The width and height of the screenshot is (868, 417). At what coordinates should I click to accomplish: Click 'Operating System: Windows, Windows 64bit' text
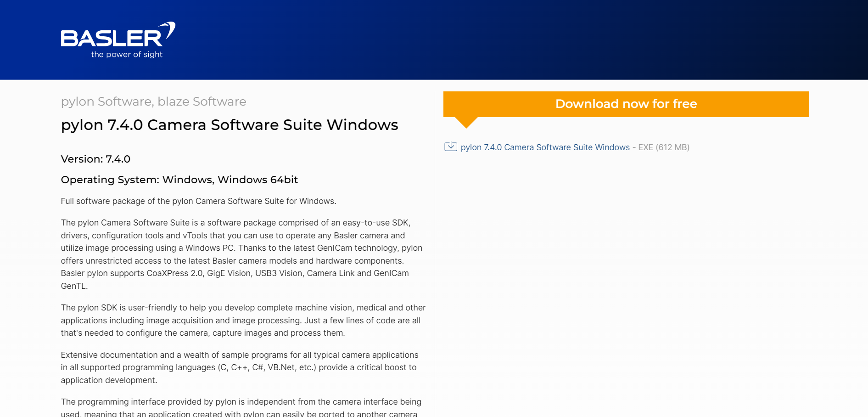179,180
